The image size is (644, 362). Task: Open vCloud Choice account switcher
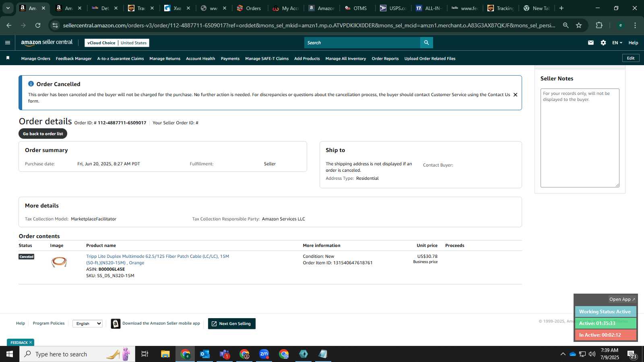pos(117,43)
